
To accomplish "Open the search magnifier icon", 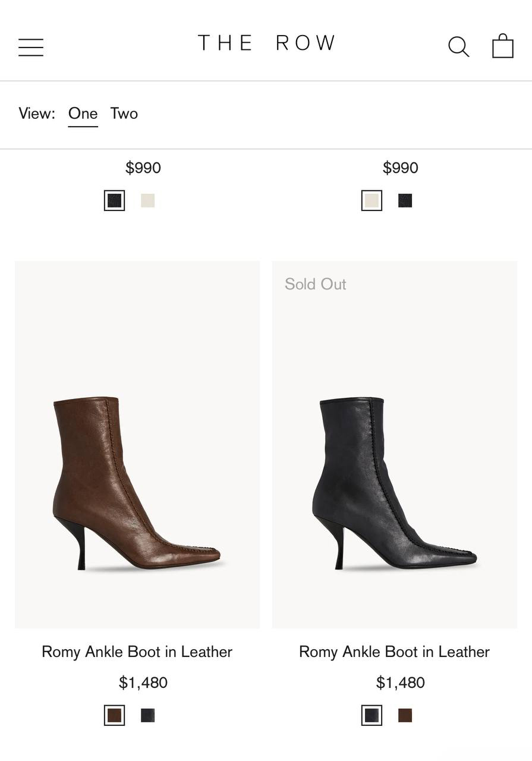I will point(458,46).
